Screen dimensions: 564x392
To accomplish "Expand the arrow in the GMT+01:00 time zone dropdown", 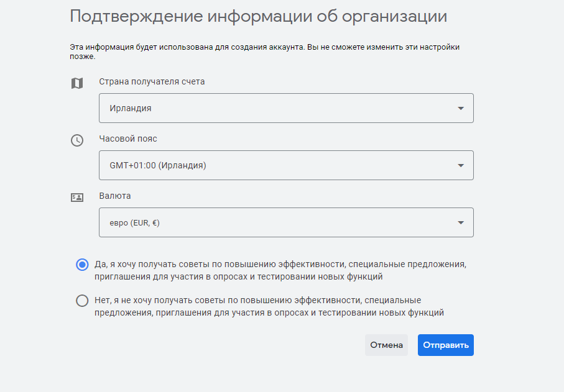I will 460,165.
